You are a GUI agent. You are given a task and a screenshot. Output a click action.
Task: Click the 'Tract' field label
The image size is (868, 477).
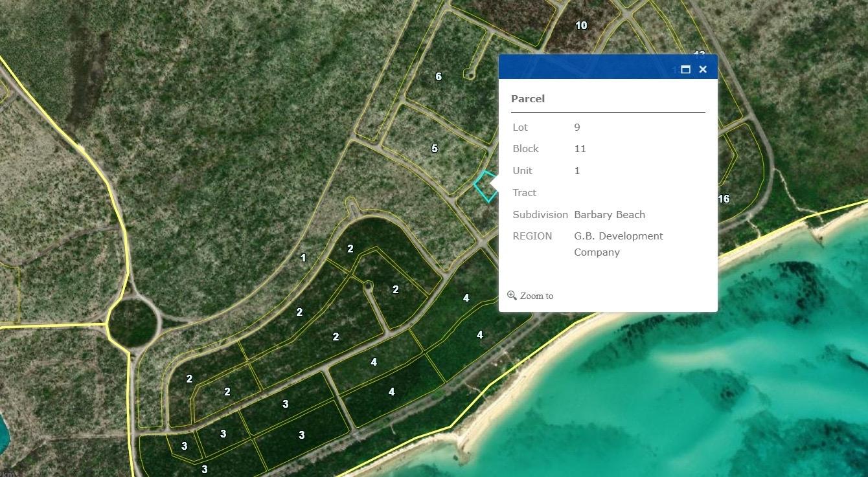(524, 192)
